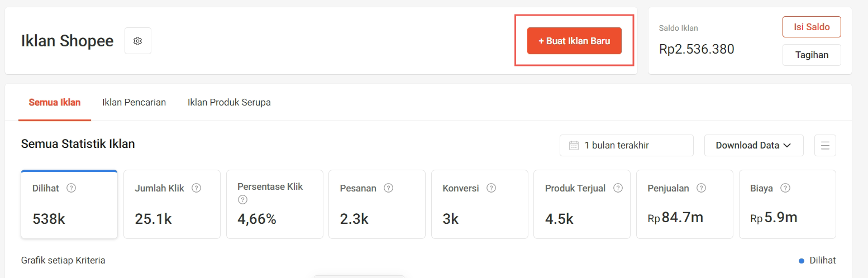This screenshot has height=278, width=868.
Task: Click the help icon next to Konversi
Action: 491,188
